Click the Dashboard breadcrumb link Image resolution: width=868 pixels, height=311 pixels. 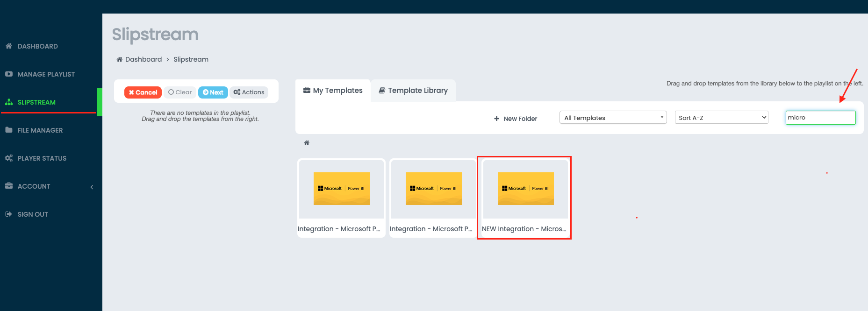tap(143, 59)
